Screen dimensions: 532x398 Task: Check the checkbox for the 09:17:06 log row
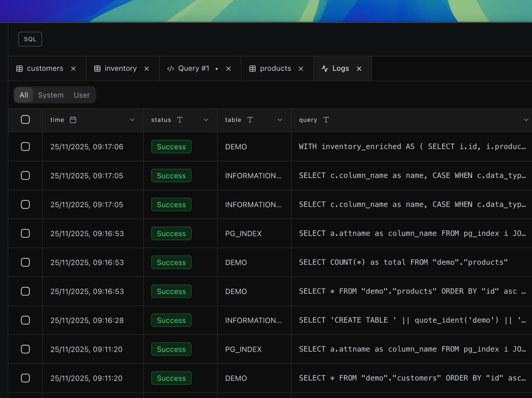[x=25, y=147]
